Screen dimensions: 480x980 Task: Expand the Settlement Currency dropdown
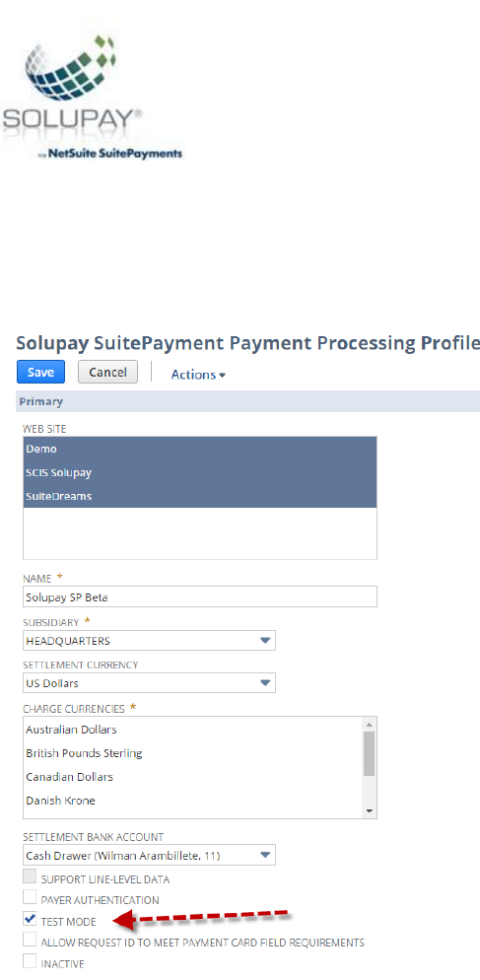click(149, 683)
